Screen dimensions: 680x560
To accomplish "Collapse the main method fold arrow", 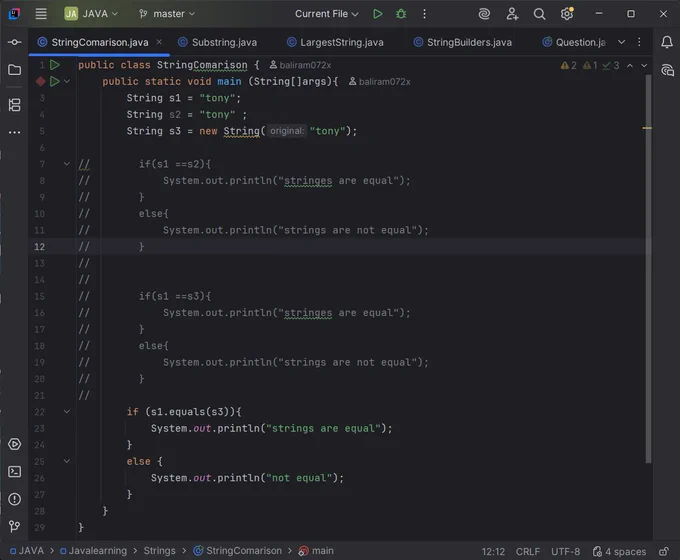I will pos(67,81).
